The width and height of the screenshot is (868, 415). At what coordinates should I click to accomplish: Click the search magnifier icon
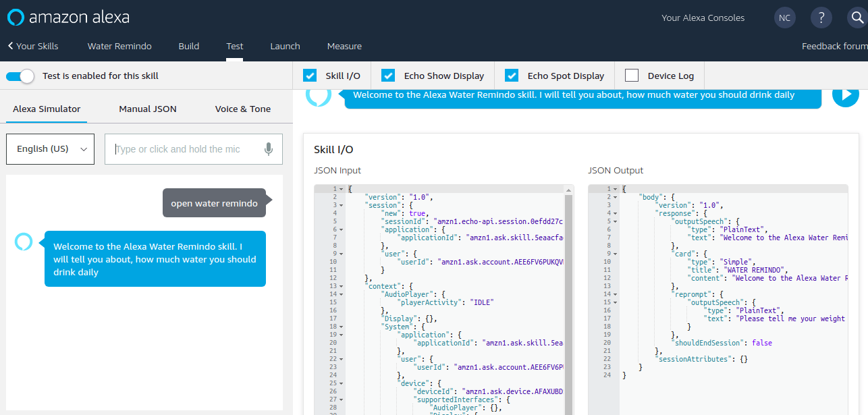pyautogui.click(x=857, y=18)
